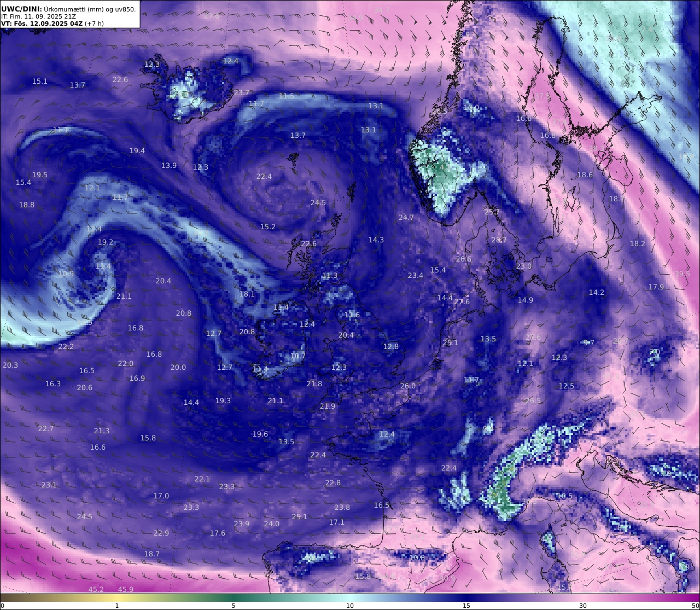This screenshot has width=700, height=610.
Task: Click the map value 19.2
Action: pos(106,242)
